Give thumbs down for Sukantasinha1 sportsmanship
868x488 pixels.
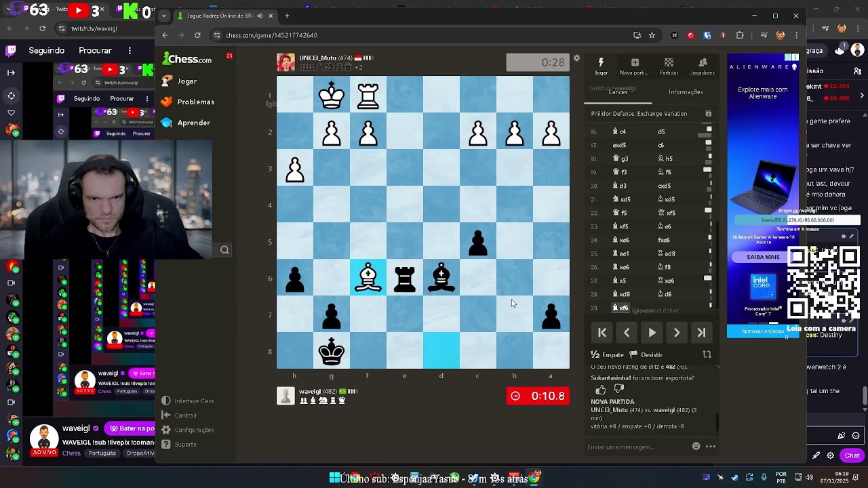coord(618,389)
